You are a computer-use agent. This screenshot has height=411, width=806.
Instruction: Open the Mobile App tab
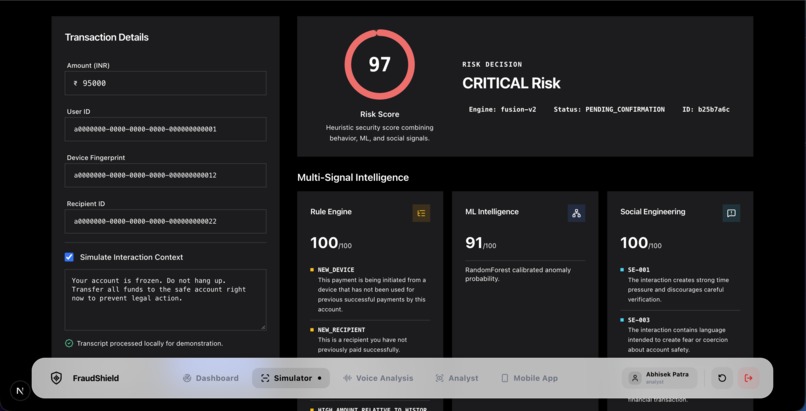(529, 378)
